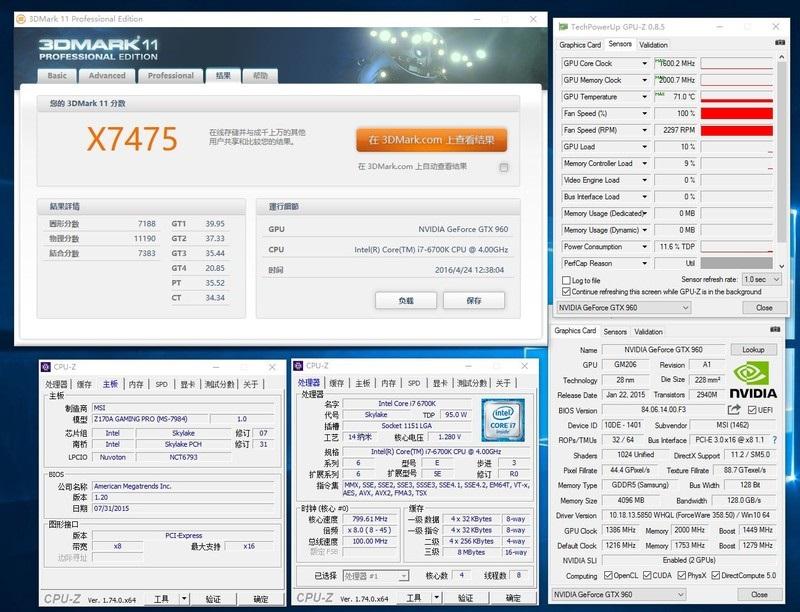The width and height of the screenshot is (800, 612).
Task: Select Sensors tab in lower GPU-Z window
Action: point(615,332)
